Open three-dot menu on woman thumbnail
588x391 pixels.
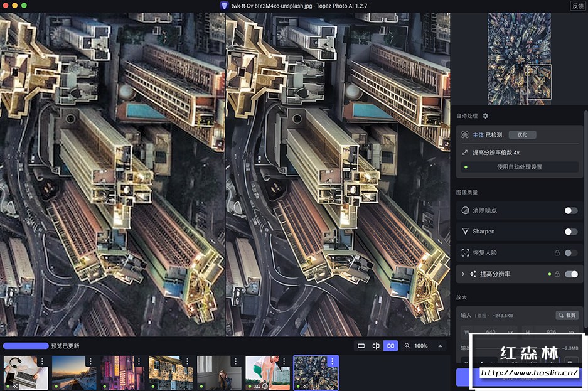click(236, 361)
